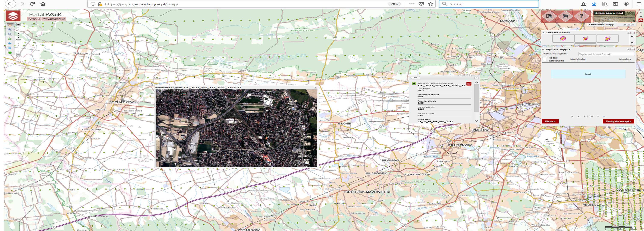The width and height of the screenshot is (644, 231).
Task: Click the Dodaj do koszyka button
Action: [618, 121]
